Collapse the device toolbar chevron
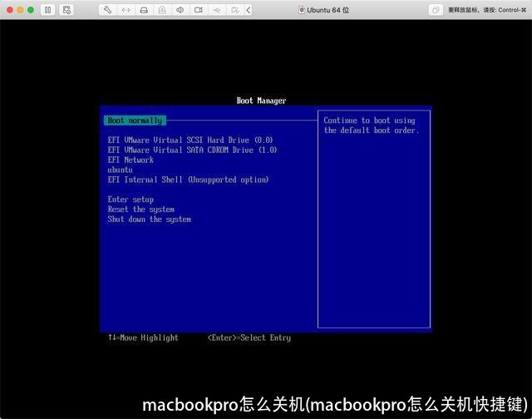The image size is (532, 419). [249, 10]
